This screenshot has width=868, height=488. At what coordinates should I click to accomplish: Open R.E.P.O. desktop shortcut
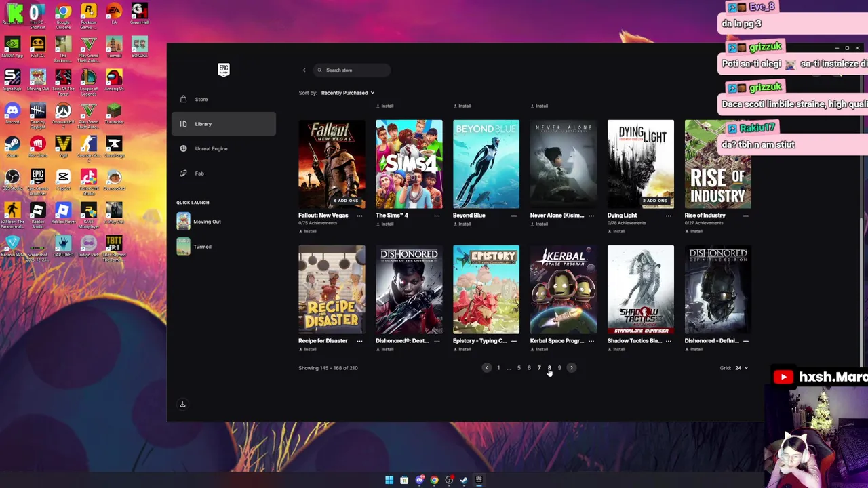point(37,47)
